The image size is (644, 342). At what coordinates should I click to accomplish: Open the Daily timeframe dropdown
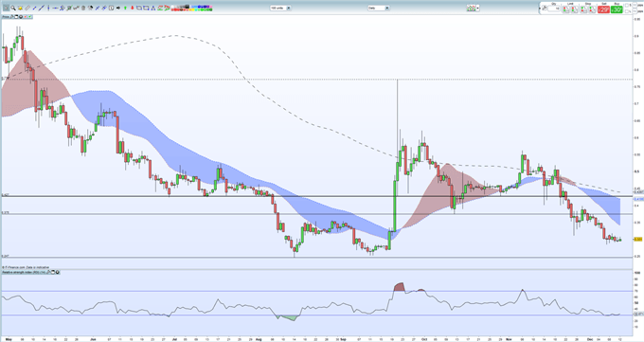(x=379, y=8)
